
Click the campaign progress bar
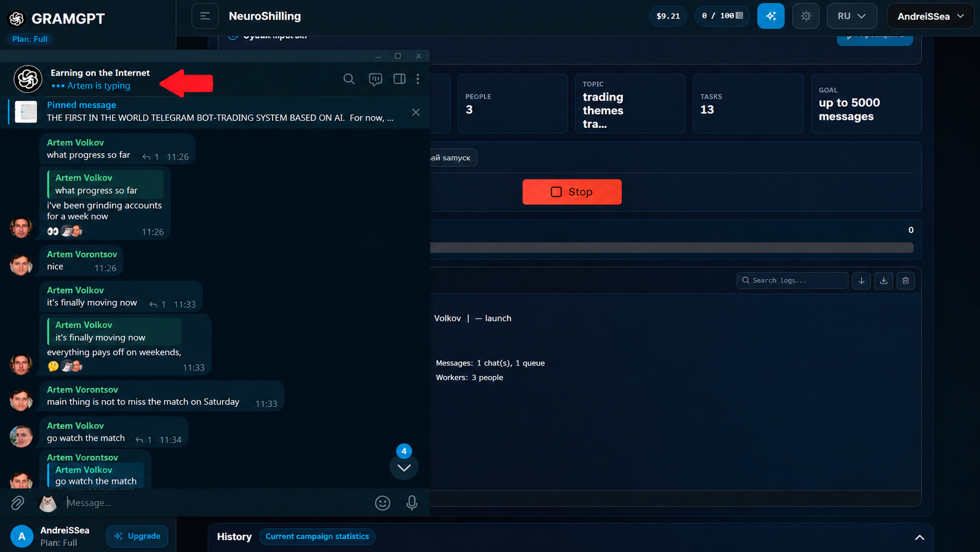[672, 248]
